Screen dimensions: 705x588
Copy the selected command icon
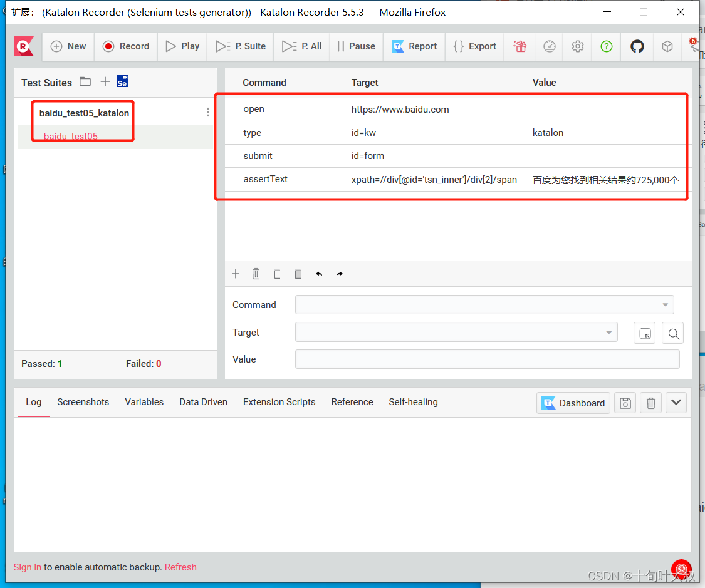(277, 274)
